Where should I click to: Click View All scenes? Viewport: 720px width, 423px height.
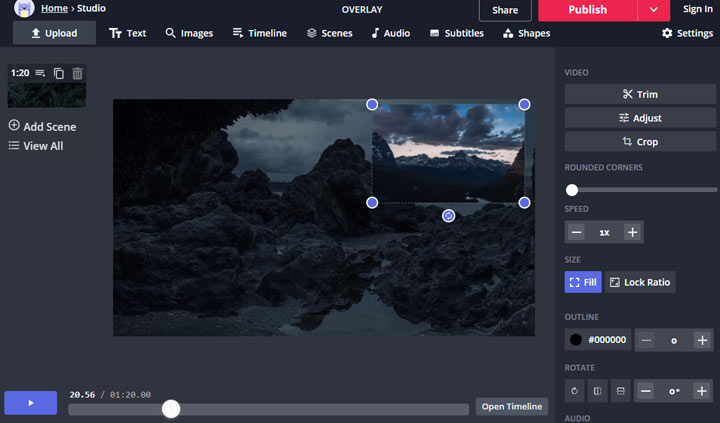(36, 146)
